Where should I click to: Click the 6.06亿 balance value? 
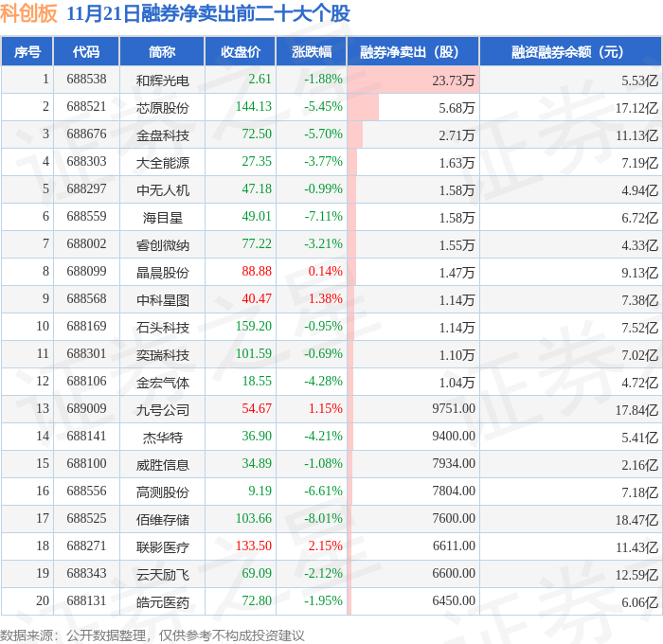pos(639,602)
